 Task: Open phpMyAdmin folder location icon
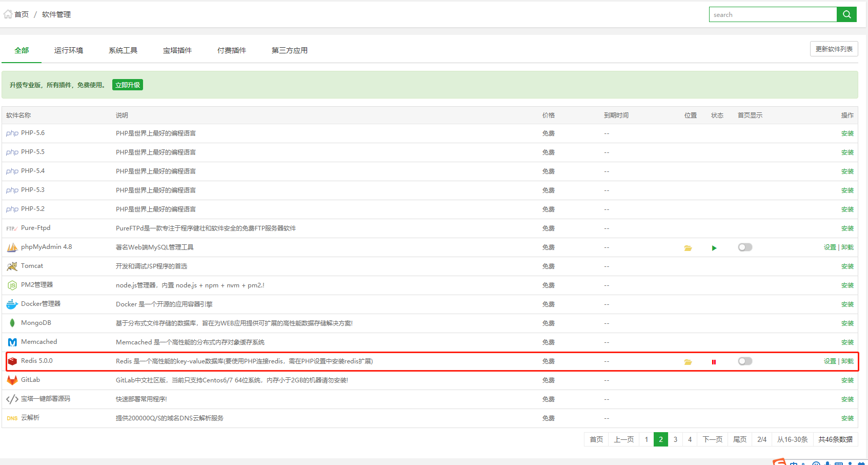(x=688, y=248)
